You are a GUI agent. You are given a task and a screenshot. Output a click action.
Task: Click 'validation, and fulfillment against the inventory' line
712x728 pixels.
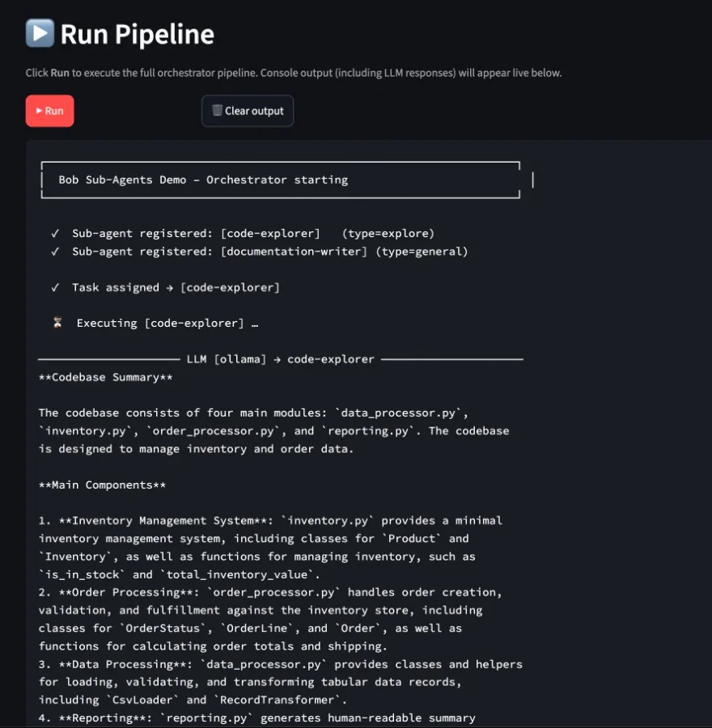pos(261,611)
